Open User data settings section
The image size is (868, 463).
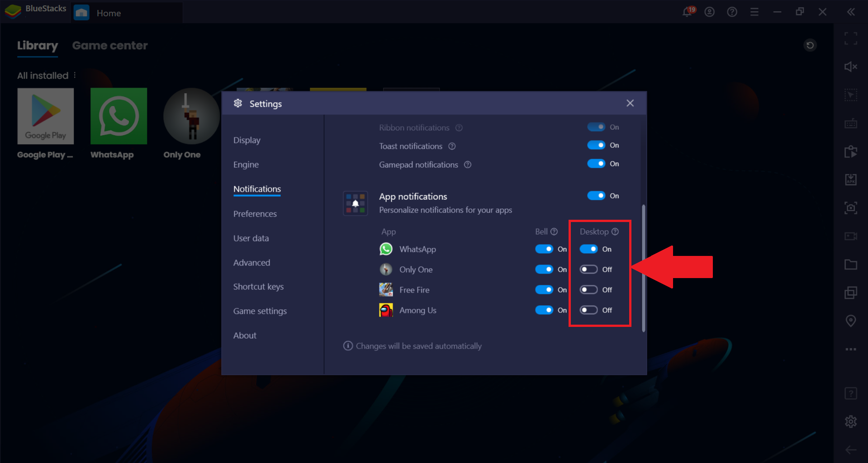click(x=251, y=238)
